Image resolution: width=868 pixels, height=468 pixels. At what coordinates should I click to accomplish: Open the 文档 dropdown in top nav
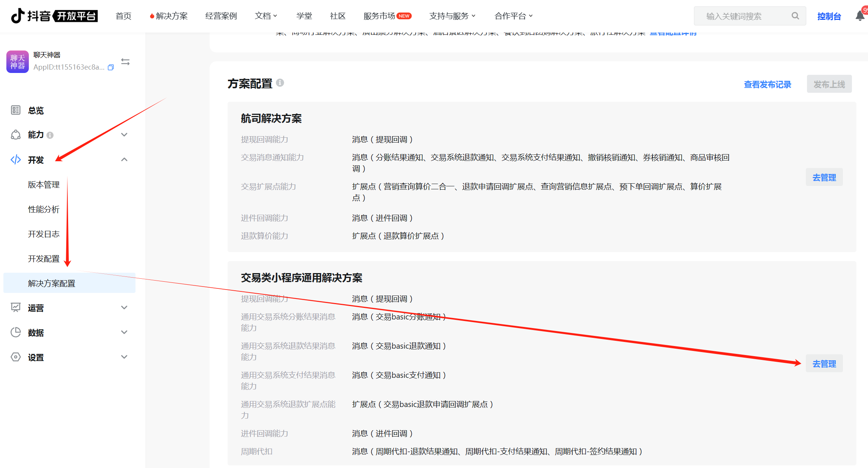pyautogui.click(x=266, y=16)
